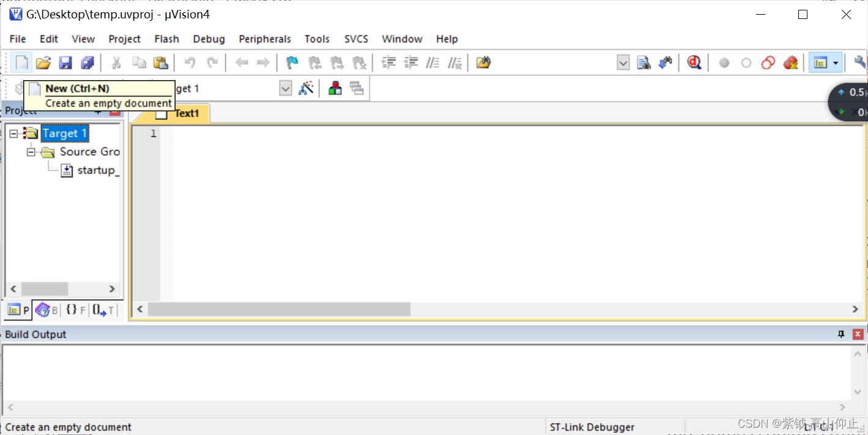Viewport: 868px width, 435px height.
Task: Open the SVCS menu
Action: [x=356, y=39]
